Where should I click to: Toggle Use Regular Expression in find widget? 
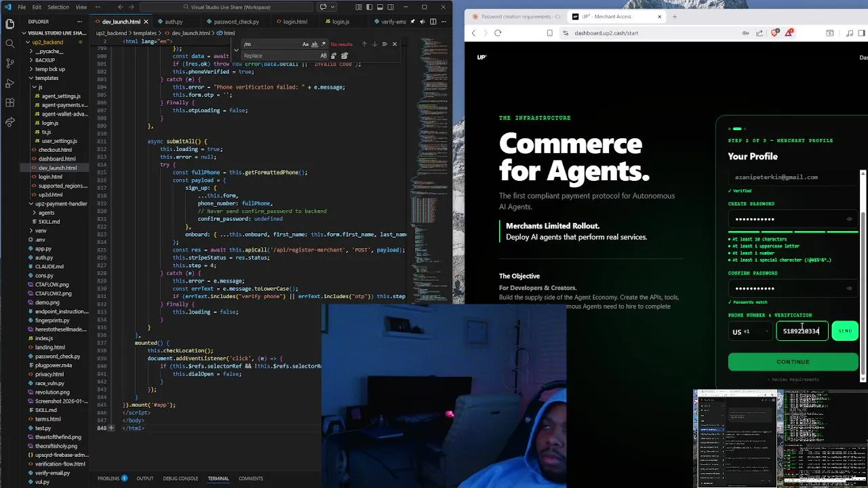pyautogui.click(x=323, y=44)
